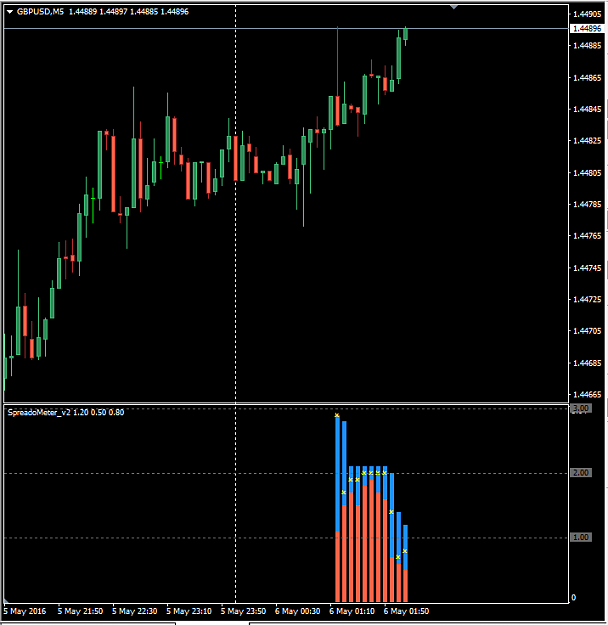This screenshot has height=625, width=608.
Task: Click the 3.00 indicator level label
Action: point(581,408)
